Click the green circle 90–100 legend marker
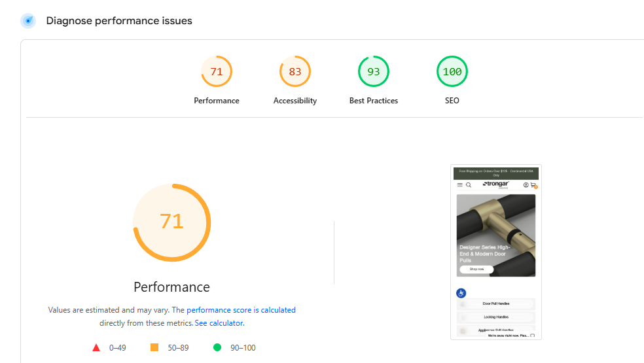 point(217,348)
